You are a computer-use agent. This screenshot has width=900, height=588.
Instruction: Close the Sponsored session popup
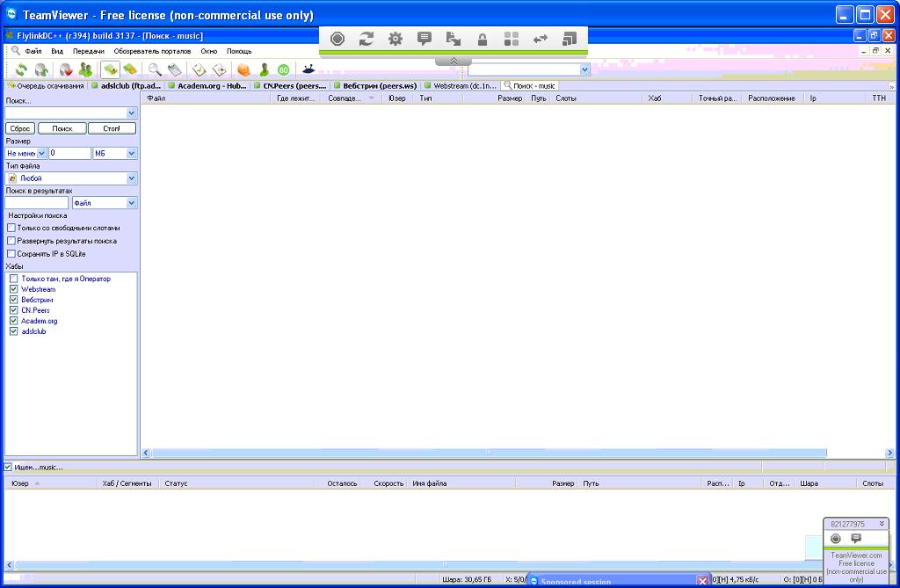pyautogui.click(x=702, y=581)
